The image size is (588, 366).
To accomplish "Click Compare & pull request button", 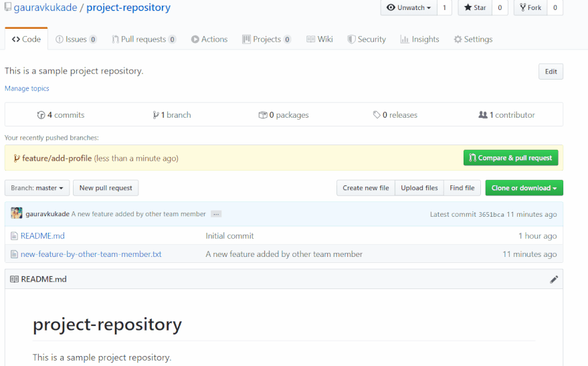I will tap(511, 158).
